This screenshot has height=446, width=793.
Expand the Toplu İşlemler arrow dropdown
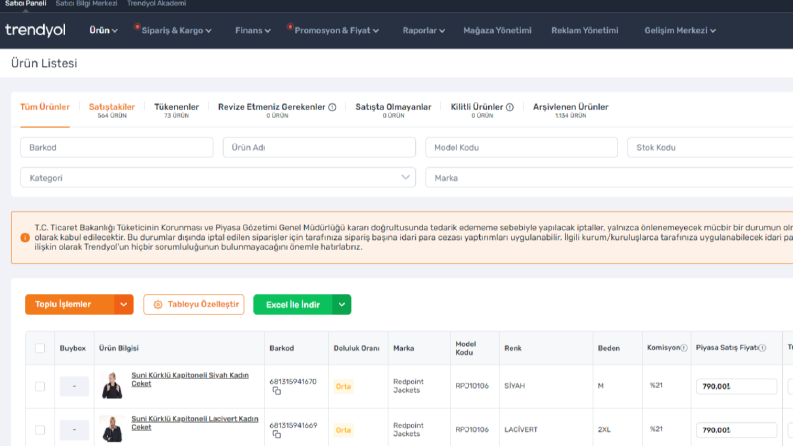click(x=123, y=304)
